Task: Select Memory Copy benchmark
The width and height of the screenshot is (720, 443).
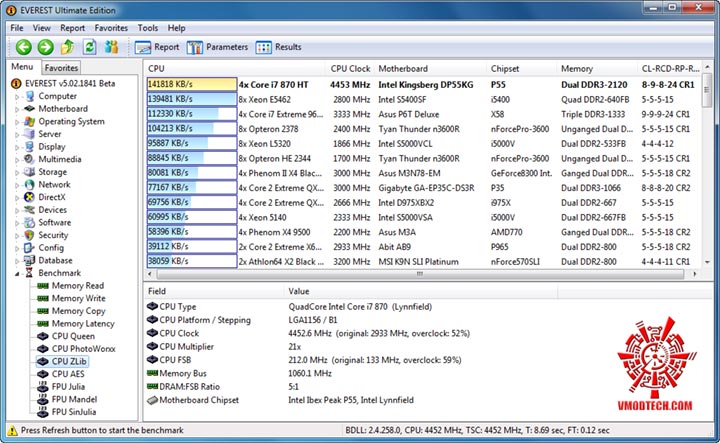Action: click(79, 311)
